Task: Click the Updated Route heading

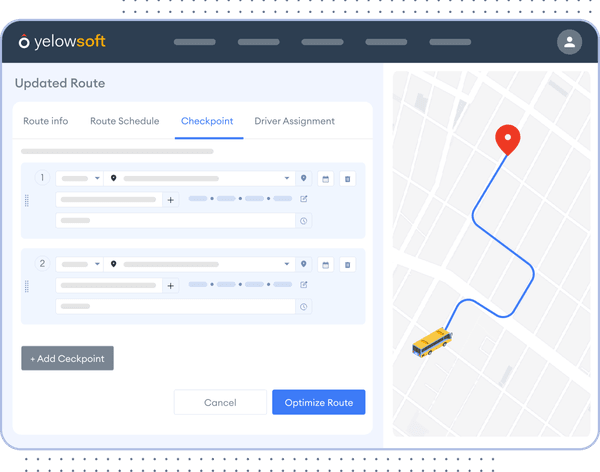Action: click(60, 83)
